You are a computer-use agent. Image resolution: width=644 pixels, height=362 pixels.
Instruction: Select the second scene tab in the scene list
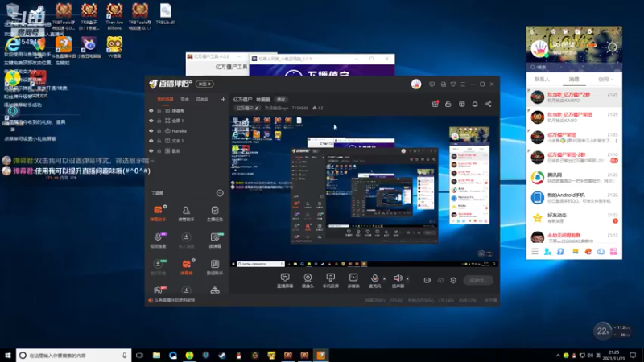[185, 99]
